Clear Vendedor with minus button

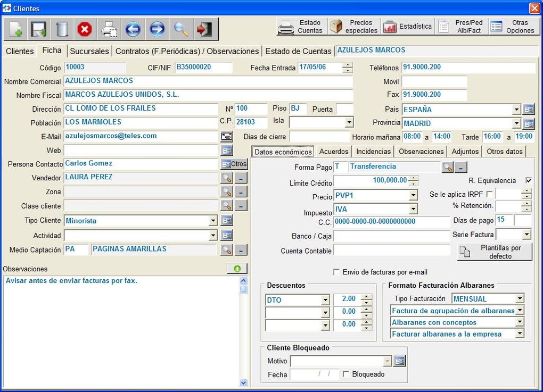click(x=241, y=178)
